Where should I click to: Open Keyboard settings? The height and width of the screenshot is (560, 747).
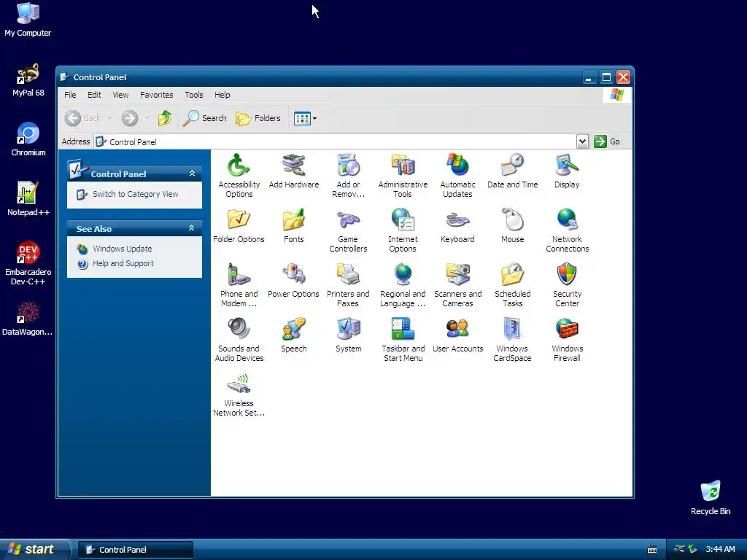457,226
